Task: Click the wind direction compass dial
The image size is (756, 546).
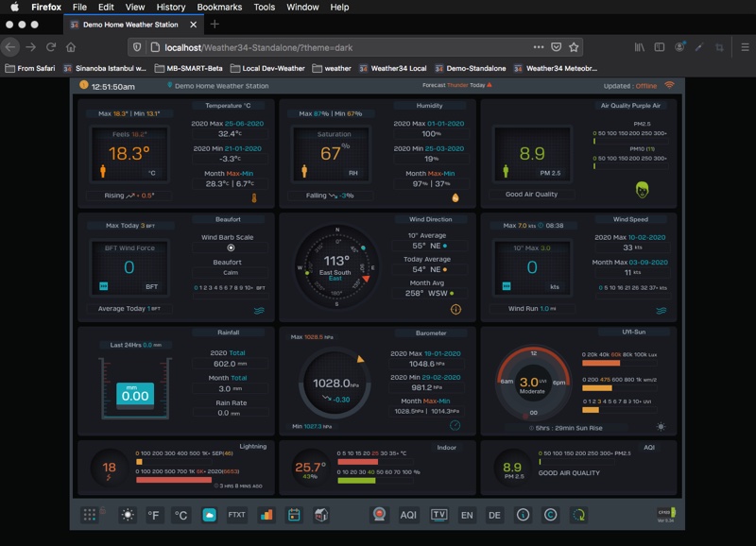Action: tap(336, 266)
